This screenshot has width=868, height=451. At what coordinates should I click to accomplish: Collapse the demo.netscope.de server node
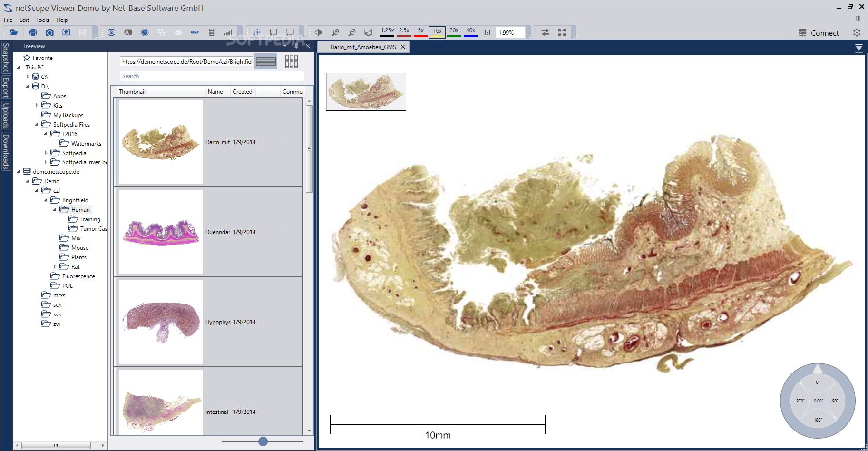(x=19, y=171)
